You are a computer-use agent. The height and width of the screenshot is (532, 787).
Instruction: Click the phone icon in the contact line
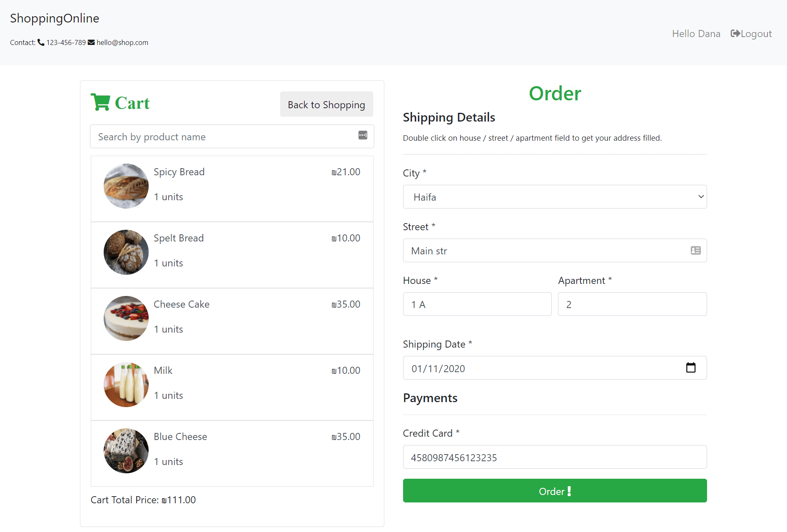(41, 42)
